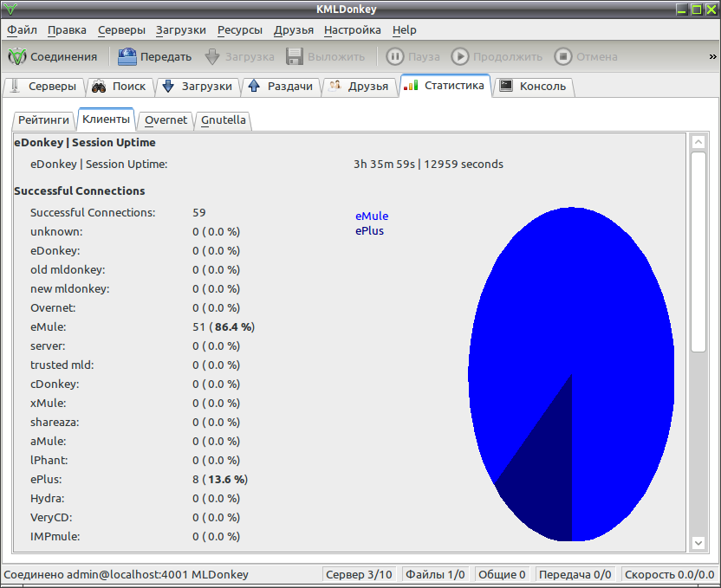Click the scrollbar down arrow

[698, 544]
